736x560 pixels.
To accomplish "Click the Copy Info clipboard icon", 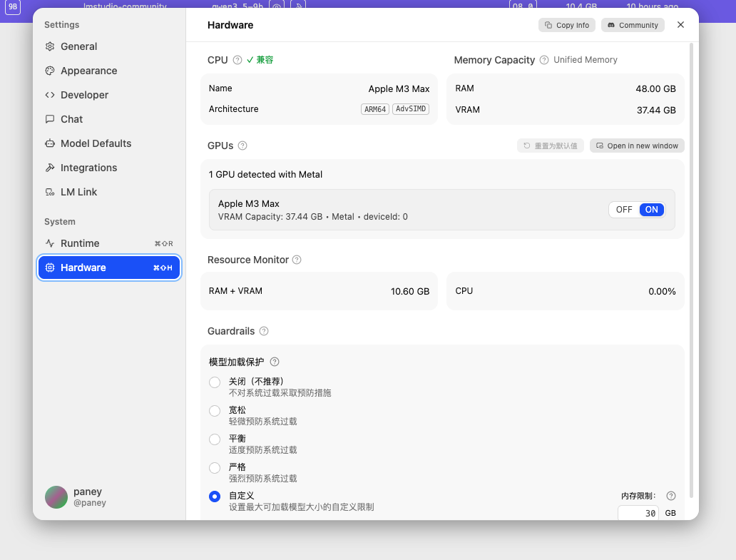I will pyautogui.click(x=548, y=26).
